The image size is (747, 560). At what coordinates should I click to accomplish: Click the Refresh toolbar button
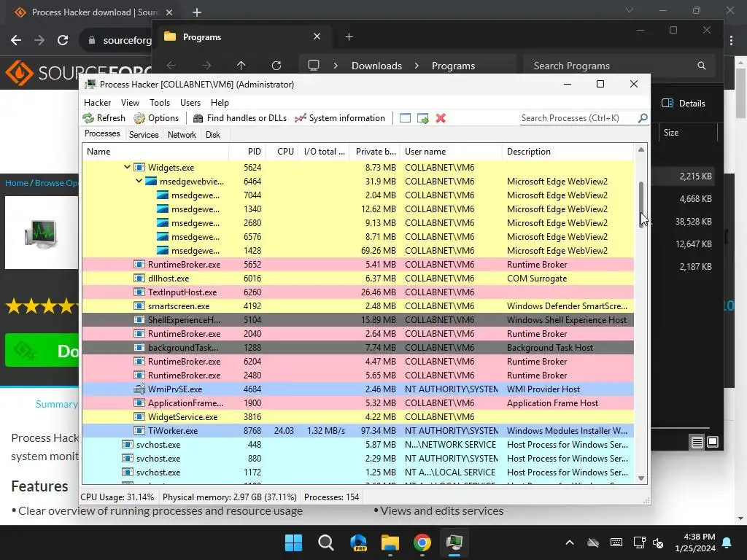pos(104,118)
